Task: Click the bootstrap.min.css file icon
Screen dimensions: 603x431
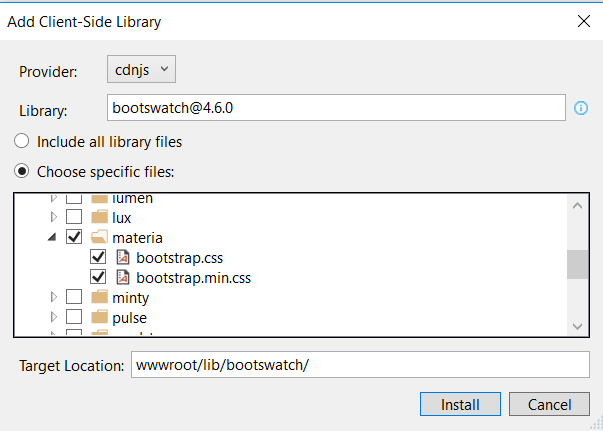Action: (x=123, y=277)
